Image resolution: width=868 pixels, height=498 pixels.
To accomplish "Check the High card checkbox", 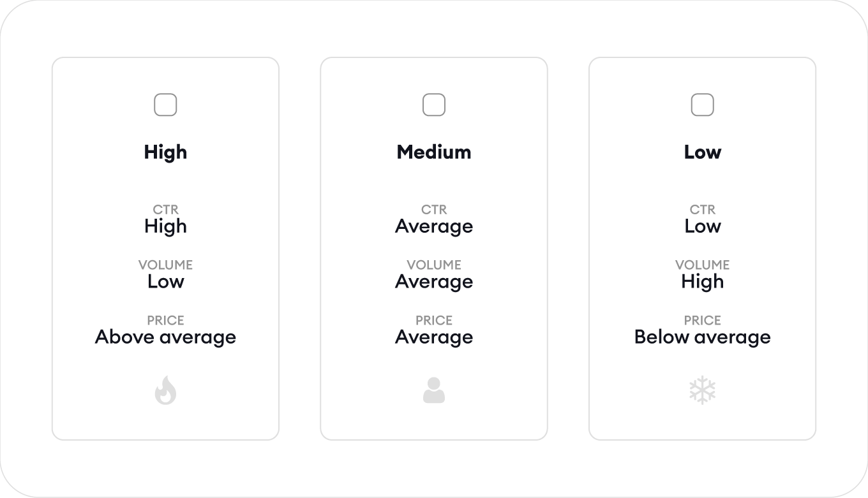I will 165,105.
